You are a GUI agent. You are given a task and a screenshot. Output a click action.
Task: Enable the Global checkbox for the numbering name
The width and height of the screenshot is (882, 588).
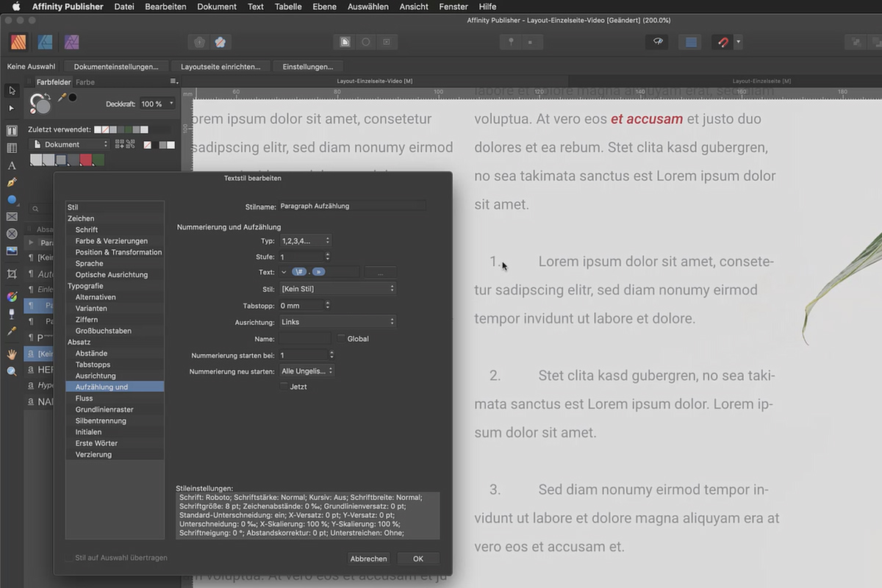pos(340,338)
